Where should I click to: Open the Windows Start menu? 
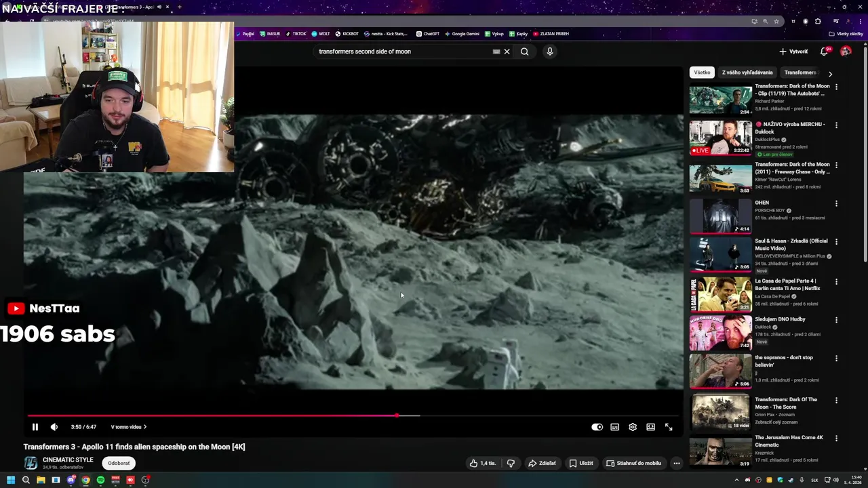click(11, 480)
